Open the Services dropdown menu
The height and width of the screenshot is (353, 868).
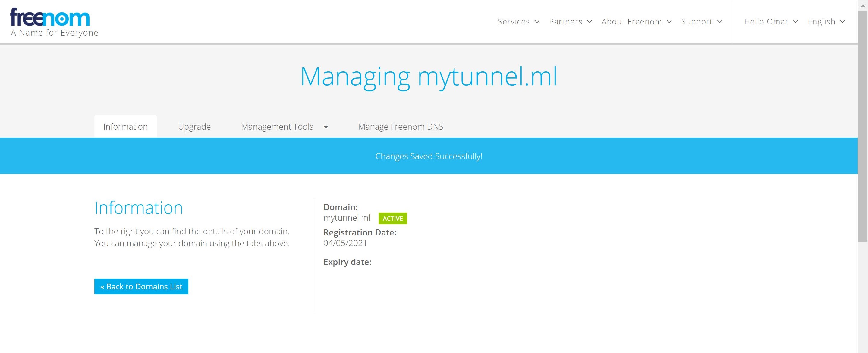tap(519, 22)
